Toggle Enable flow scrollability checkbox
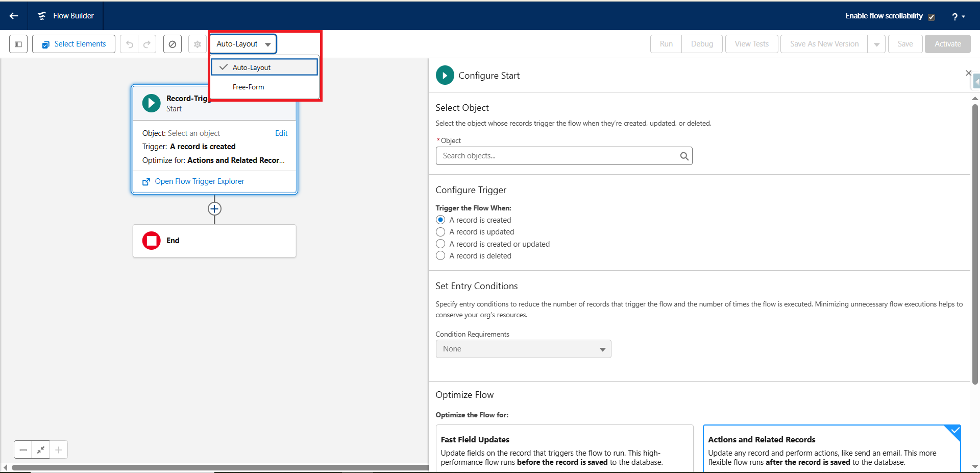Viewport: 980px width, 473px height. 932,17
